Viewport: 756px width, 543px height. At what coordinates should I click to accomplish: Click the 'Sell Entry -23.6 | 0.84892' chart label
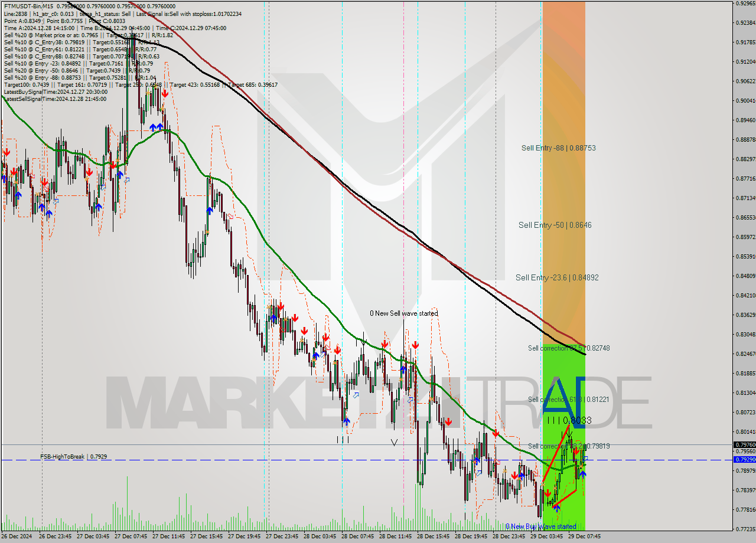[557, 277]
